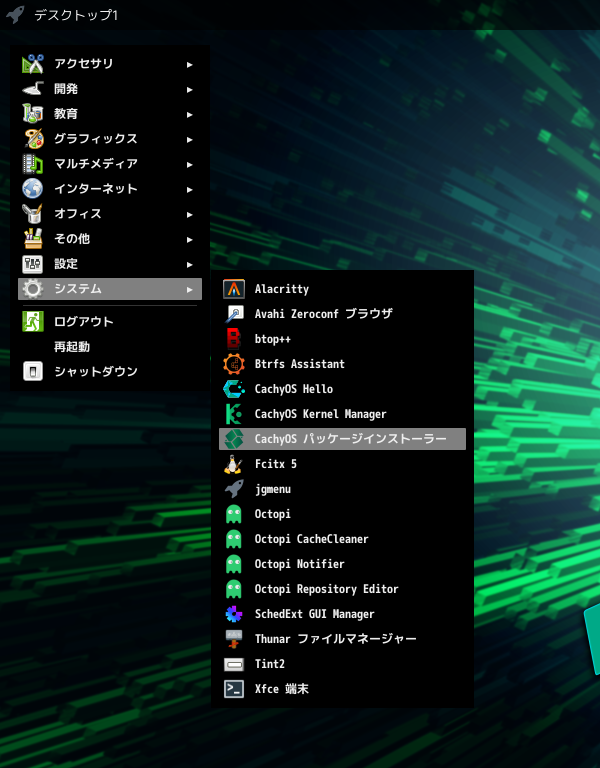Viewport: 600px width, 768px height.
Task: Expand the アクセサリ submenu arrow
Action: [x=190, y=64]
